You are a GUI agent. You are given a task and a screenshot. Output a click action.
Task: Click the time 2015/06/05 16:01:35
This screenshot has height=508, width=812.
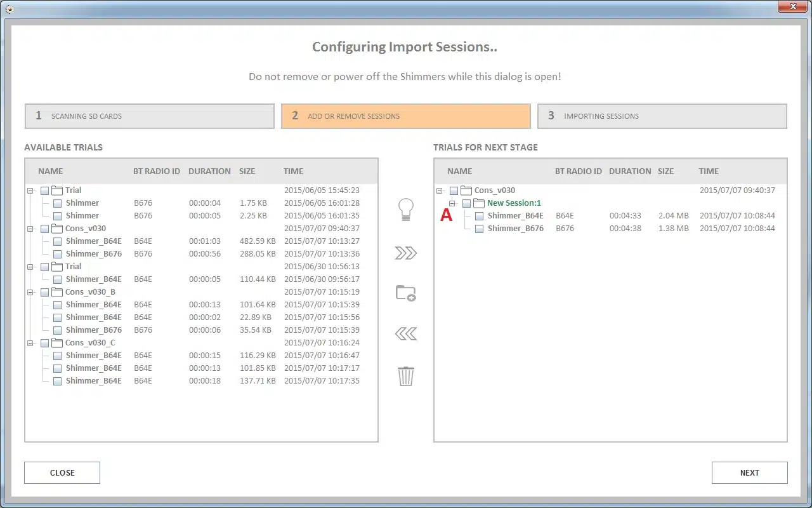coord(322,216)
